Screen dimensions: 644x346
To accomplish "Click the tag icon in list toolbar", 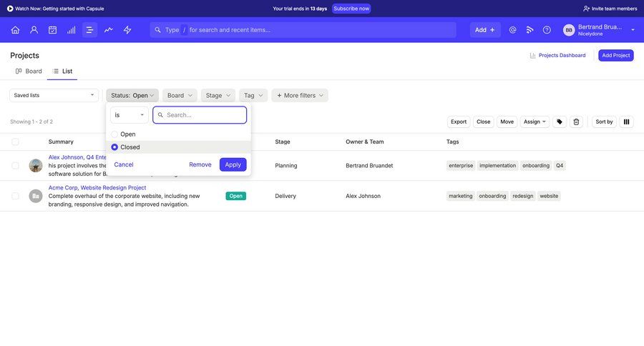I will (x=560, y=122).
